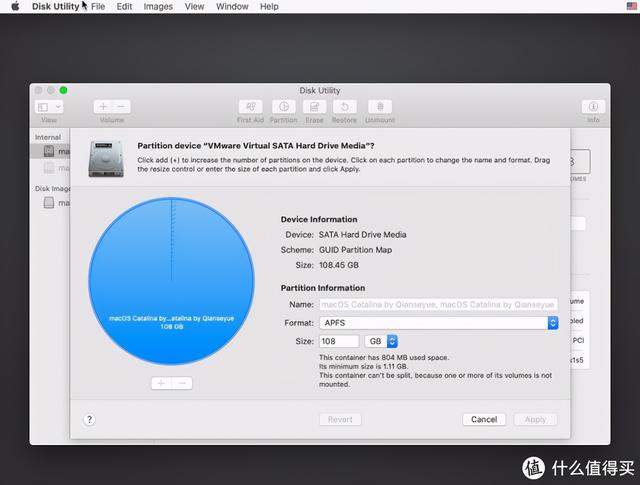Open the Window menu

[x=232, y=7]
